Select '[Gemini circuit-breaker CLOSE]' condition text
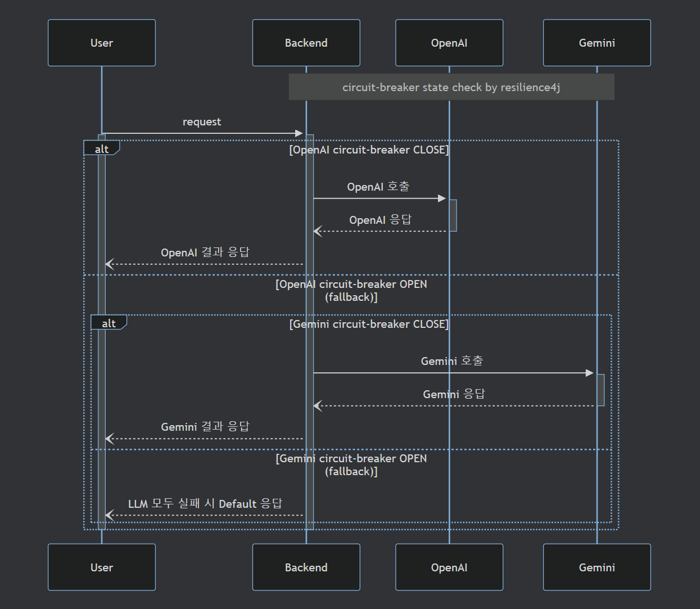The width and height of the screenshot is (700, 609). pyautogui.click(x=369, y=324)
